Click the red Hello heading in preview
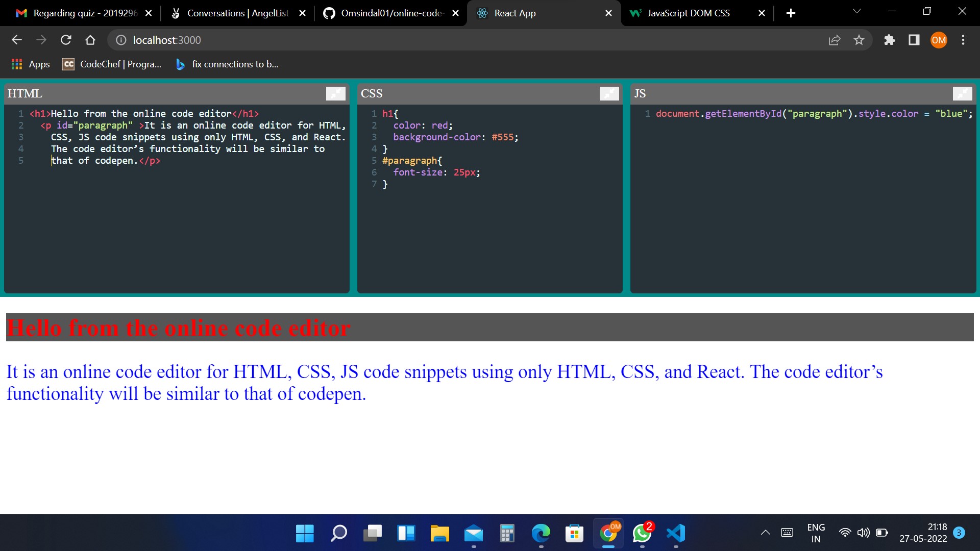Image resolution: width=980 pixels, height=551 pixels. 178,328
